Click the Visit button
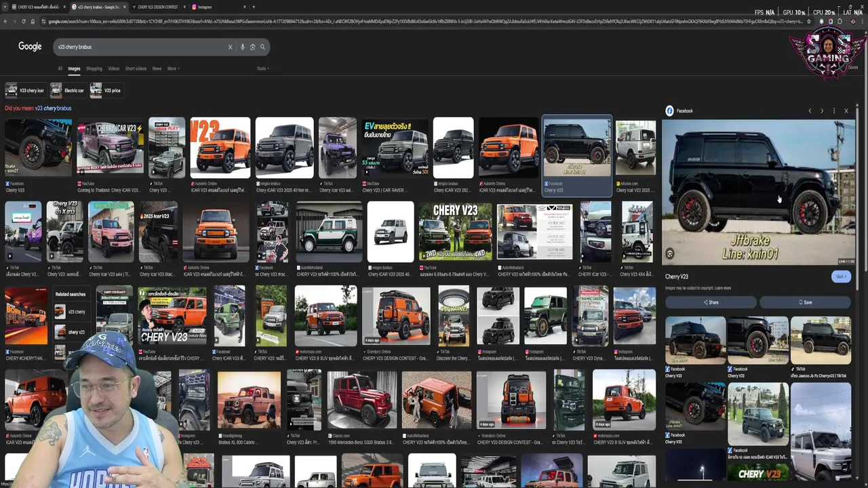This screenshot has width=868, height=488. (x=841, y=277)
